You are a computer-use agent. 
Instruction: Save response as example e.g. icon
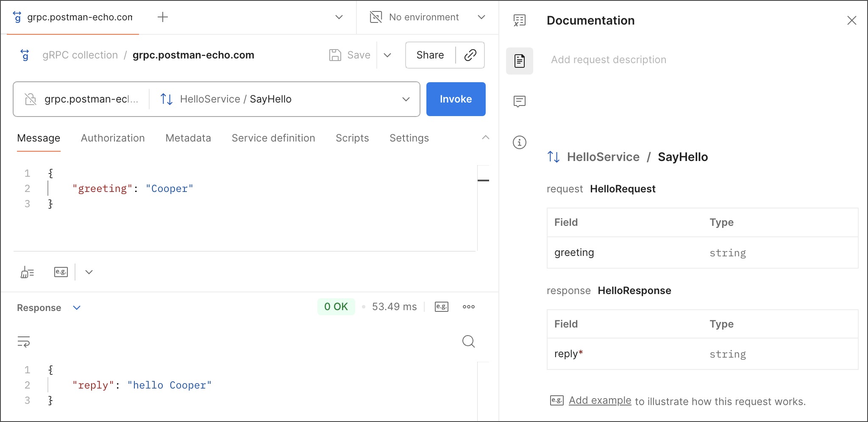[x=442, y=307]
